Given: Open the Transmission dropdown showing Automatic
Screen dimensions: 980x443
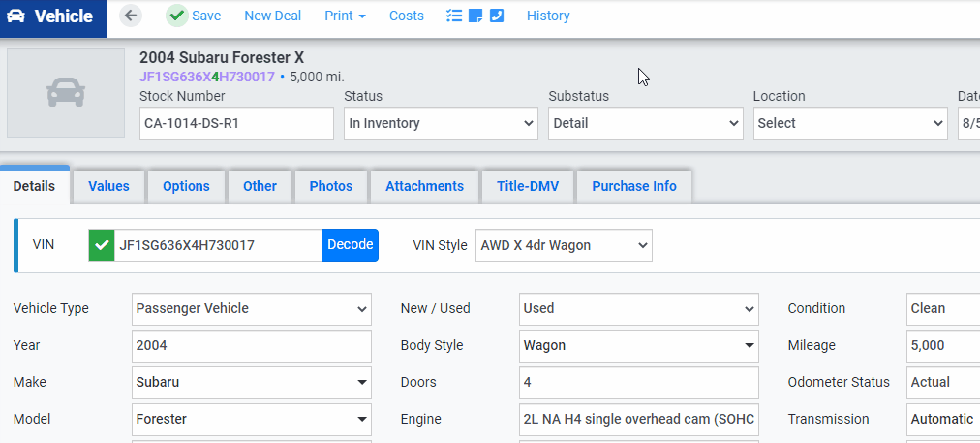Looking at the screenshot, I should pyautogui.click(x=943, y=419).
